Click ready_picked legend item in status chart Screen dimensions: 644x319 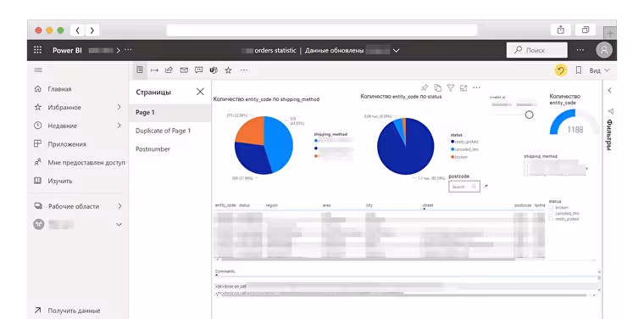pos(464,142)
